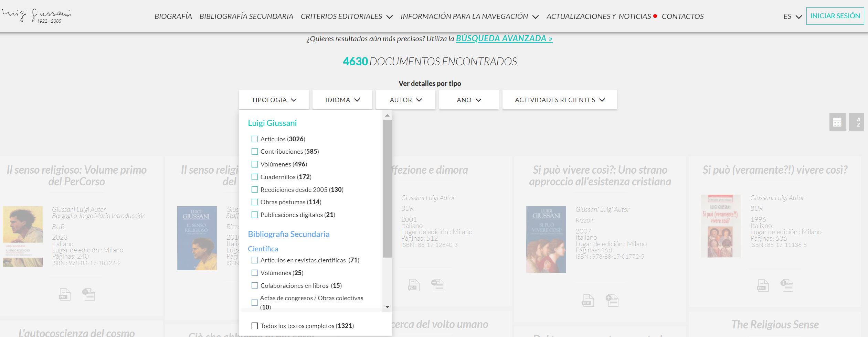This screenshot has width=868, height=337.
Task: Open the Il senso religioso book cover thumbnail
Action: coord(23,237)
